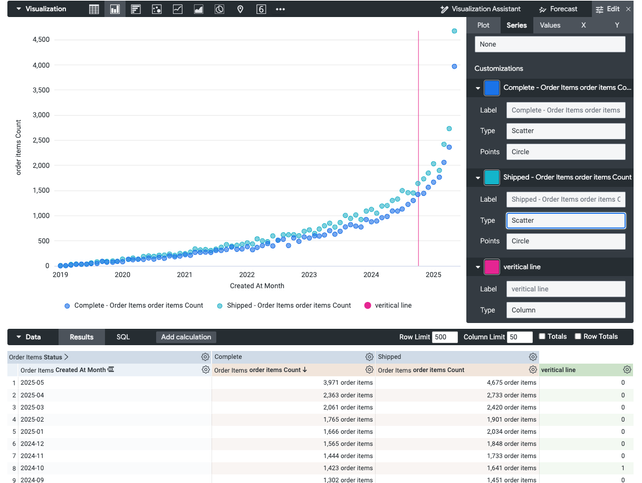The width and height of the screenshot is (642, 483).
Task: Open Complete order items Count gear menu
Action: 369,370
